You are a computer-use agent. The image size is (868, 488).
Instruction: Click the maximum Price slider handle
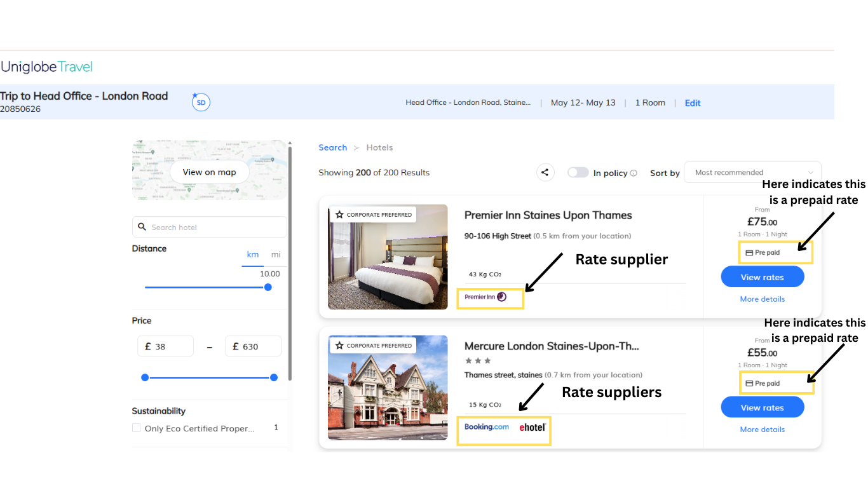click(x=274, y=377)
